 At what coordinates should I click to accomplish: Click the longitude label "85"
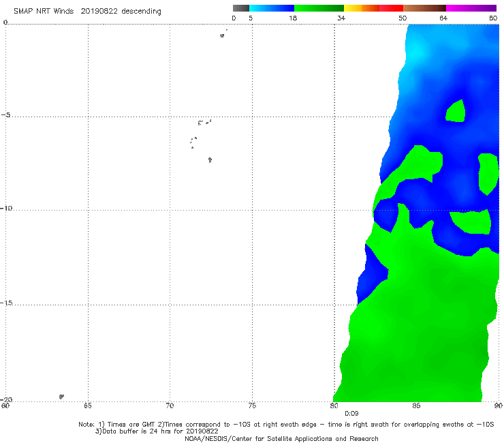[416, 406]
